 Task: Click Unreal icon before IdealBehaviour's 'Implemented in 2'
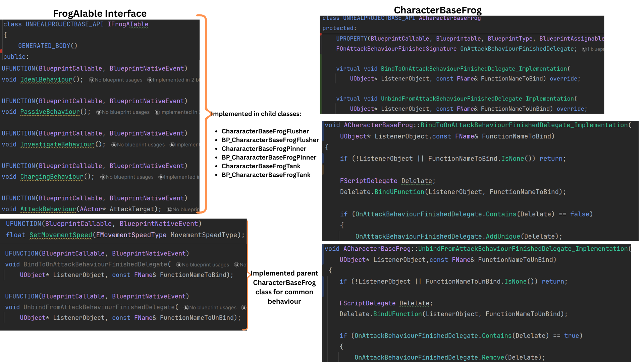tap(150, 80)
